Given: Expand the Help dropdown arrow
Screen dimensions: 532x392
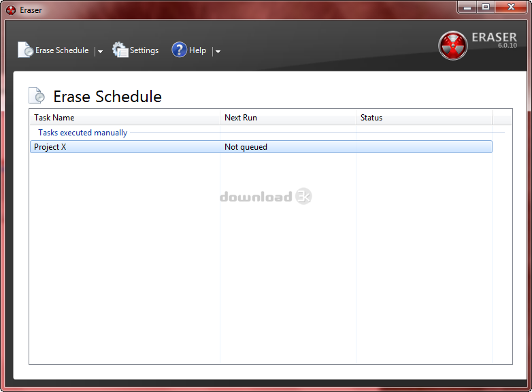Looking at the screenshot, I should 218,51.
